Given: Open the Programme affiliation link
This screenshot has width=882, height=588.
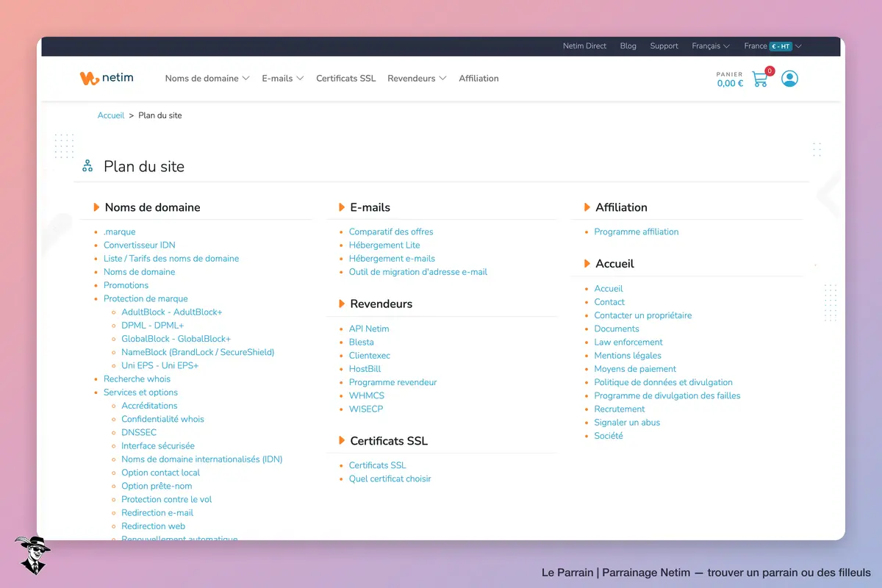Looking at the screenshot, I should (637, 232).
